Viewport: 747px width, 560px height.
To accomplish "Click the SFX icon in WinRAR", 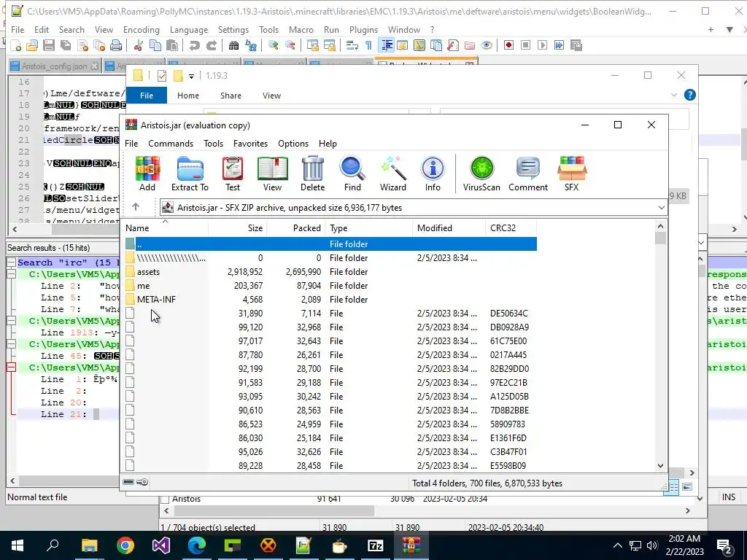I will (572, 174).
